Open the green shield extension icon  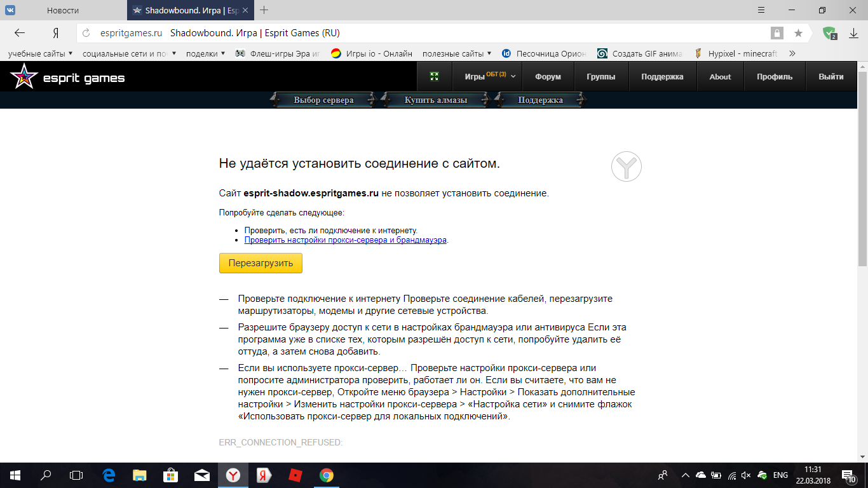pyautogui.click(x=829, y=33)
